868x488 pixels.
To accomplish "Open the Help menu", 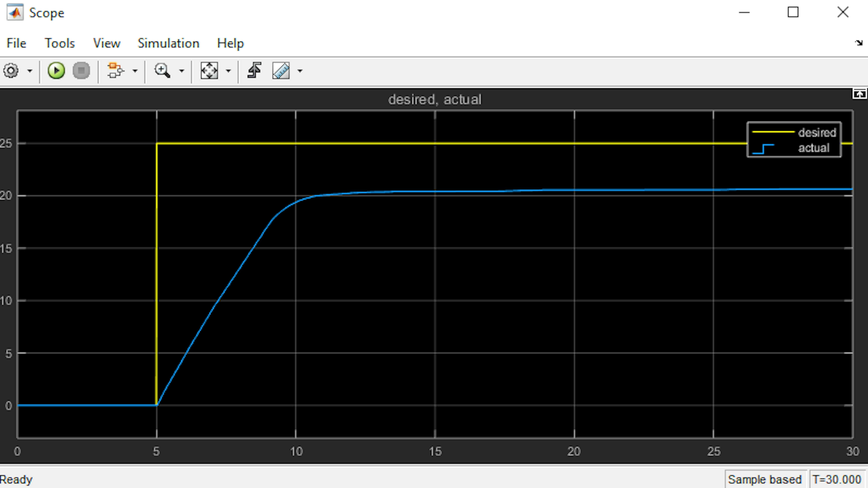I will click(230, 43).
